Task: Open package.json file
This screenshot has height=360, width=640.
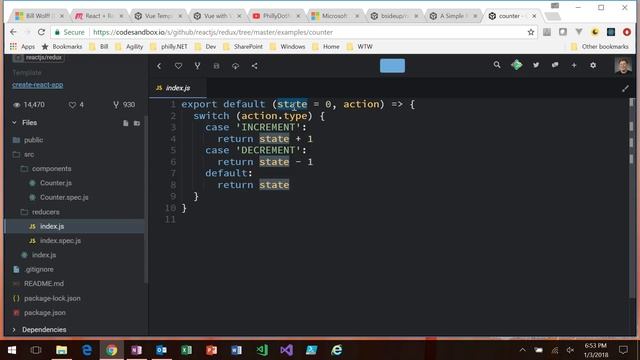Action: point(44,313)
